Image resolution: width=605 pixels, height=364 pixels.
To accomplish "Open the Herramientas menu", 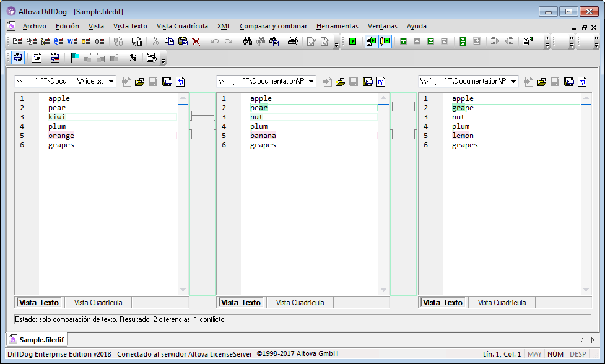I will point(337,26).
